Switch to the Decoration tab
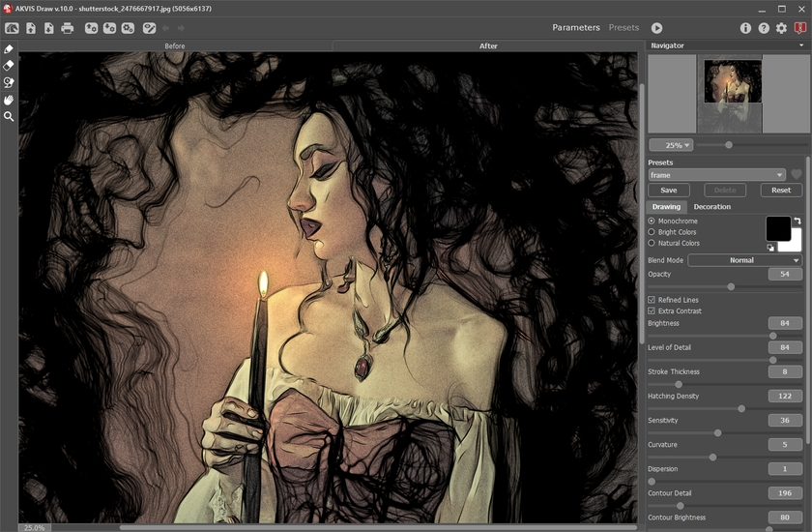 pos(712,206)
